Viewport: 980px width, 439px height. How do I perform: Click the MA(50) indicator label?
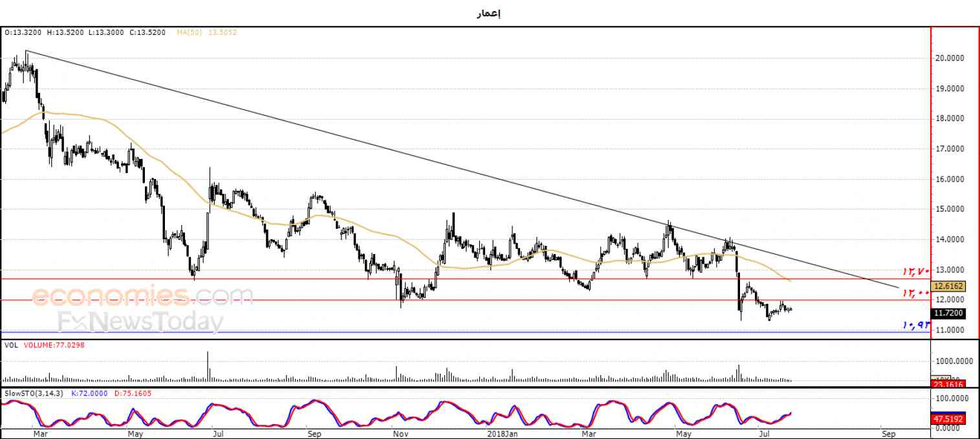pyautogui.click(x=190, y=32)
